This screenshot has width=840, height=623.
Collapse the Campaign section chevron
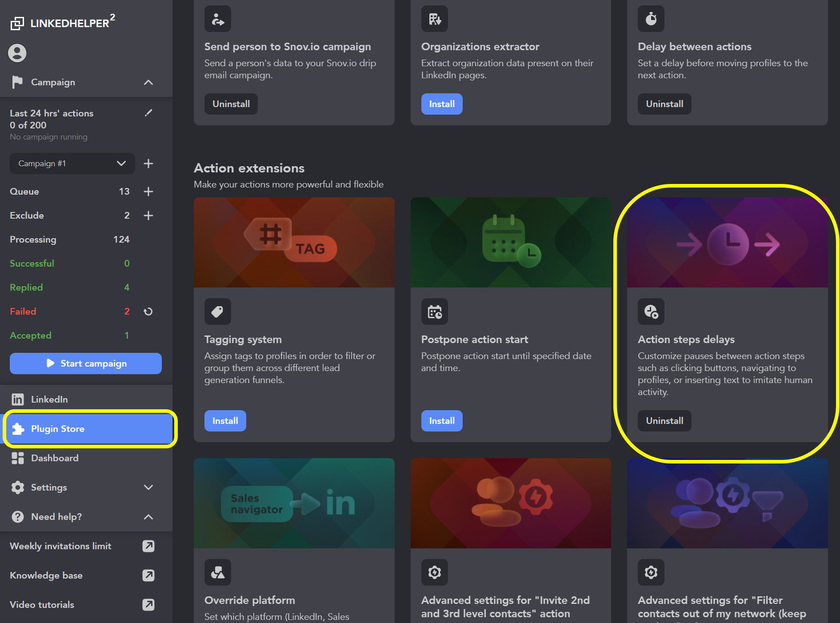click(x=148, y=82)
